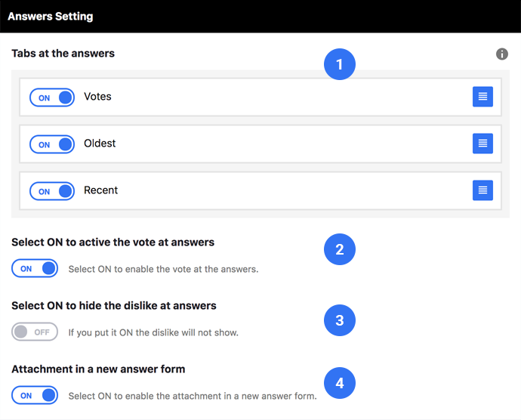521x420 pixels.
Task: Toggle the vote at answers switch
Action: coord(35,268)
